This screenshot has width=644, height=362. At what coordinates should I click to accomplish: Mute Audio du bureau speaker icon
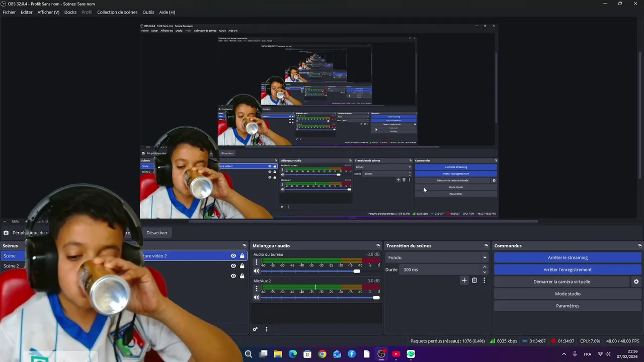257,271
